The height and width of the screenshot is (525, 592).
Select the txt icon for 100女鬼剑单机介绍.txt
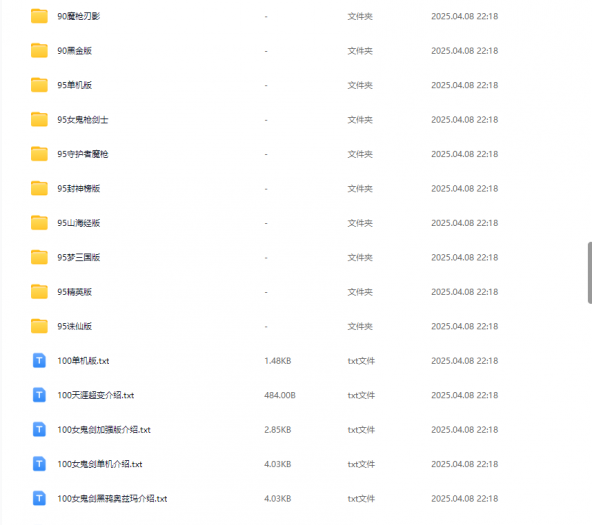click(39, 464)
